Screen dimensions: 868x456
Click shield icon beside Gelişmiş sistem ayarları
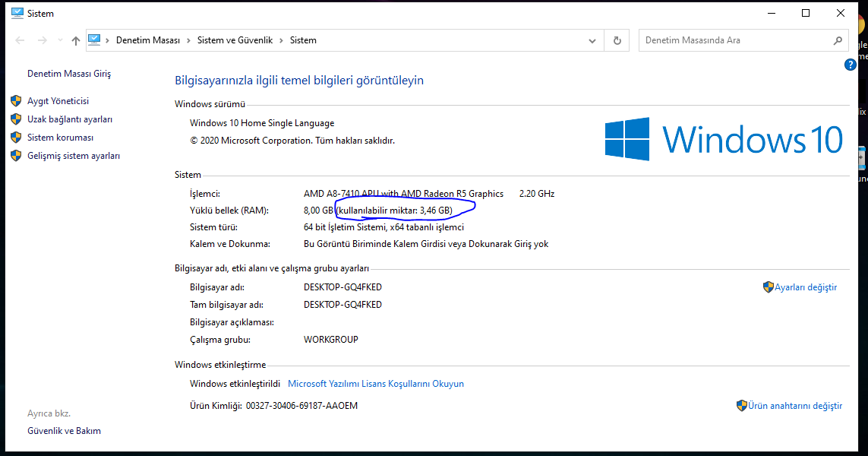tap(16, 156)
